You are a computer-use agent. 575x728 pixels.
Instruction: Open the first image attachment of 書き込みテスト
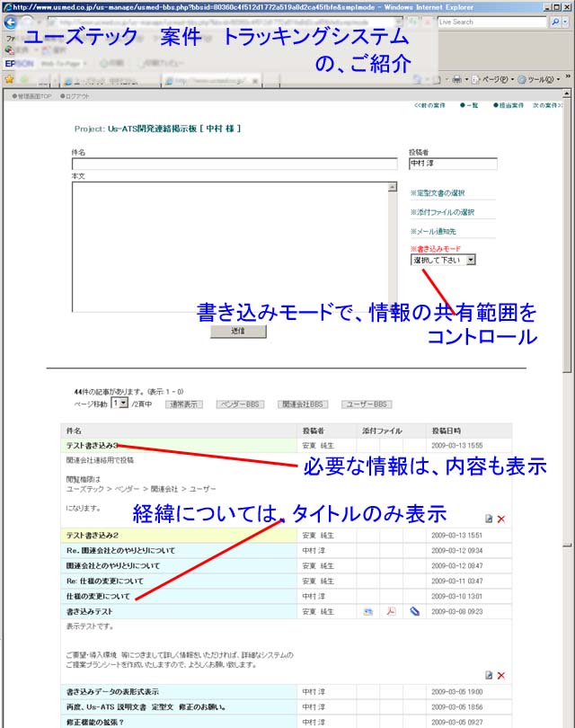point(368,611)
